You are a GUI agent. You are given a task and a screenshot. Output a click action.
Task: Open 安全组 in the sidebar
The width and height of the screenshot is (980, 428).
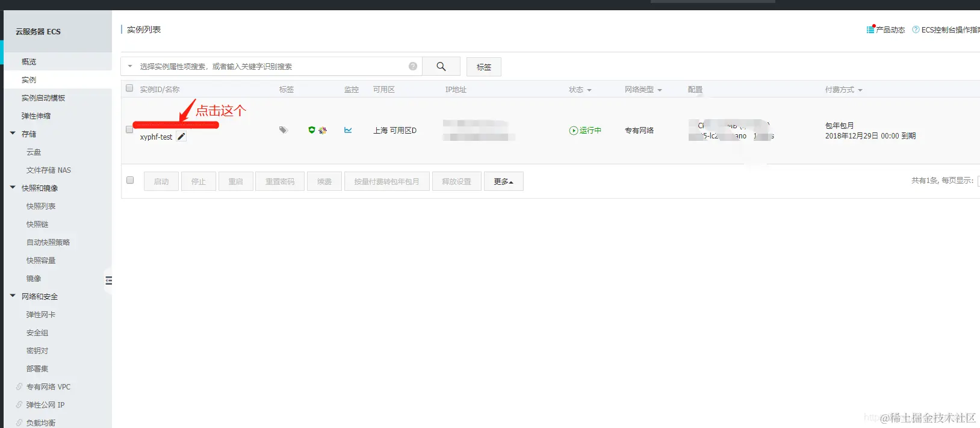[37, 332]
